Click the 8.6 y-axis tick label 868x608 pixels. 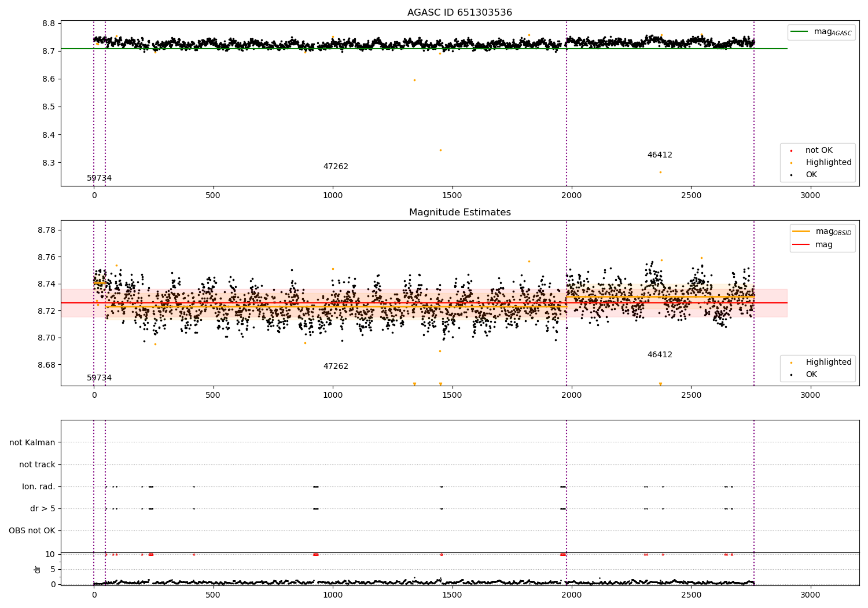coord(49,79)
